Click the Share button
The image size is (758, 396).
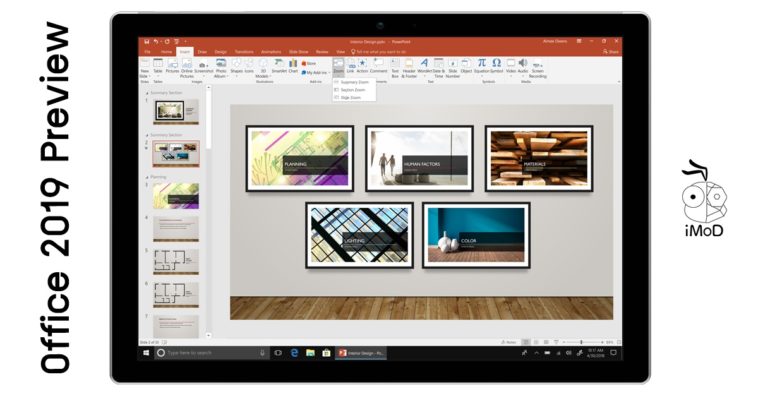(x=611, y=52)
